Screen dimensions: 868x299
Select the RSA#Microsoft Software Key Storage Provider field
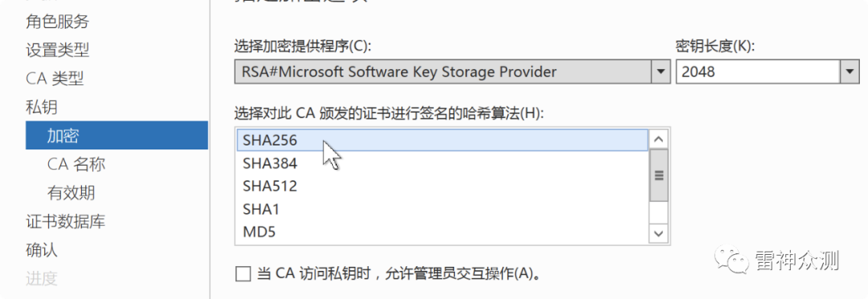443,72
